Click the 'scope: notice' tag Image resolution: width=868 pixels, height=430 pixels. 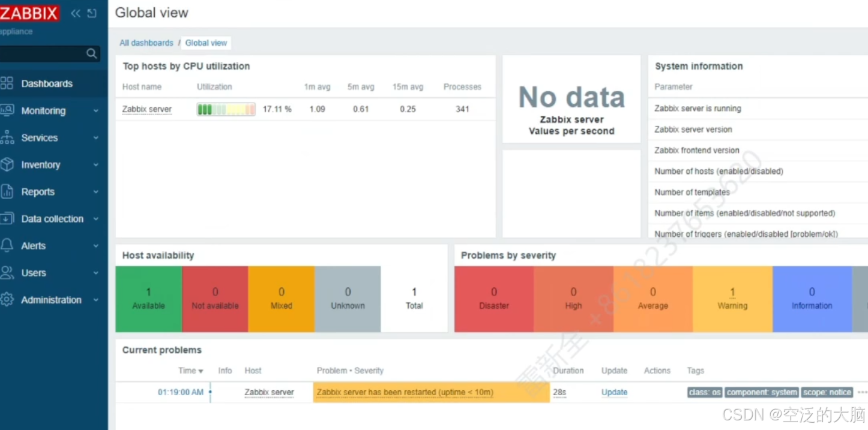point(827,392)
